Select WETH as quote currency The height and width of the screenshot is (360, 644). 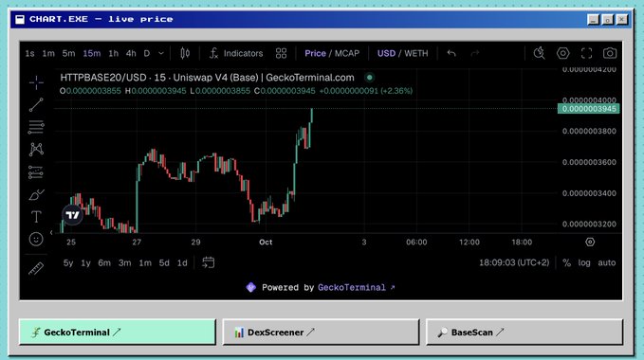416,53
